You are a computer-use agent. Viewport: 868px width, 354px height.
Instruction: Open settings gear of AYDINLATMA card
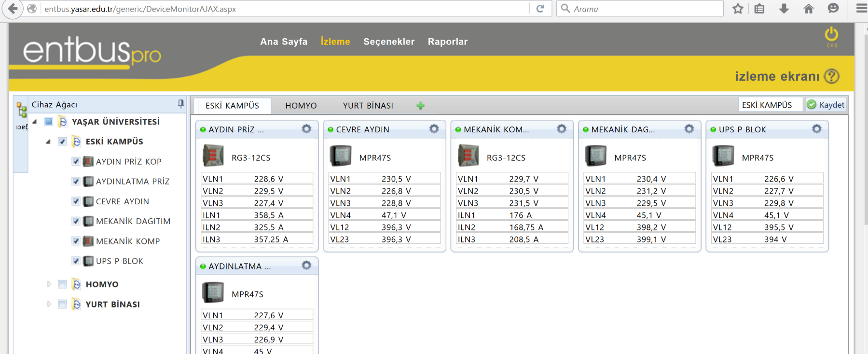click(306, 266)
